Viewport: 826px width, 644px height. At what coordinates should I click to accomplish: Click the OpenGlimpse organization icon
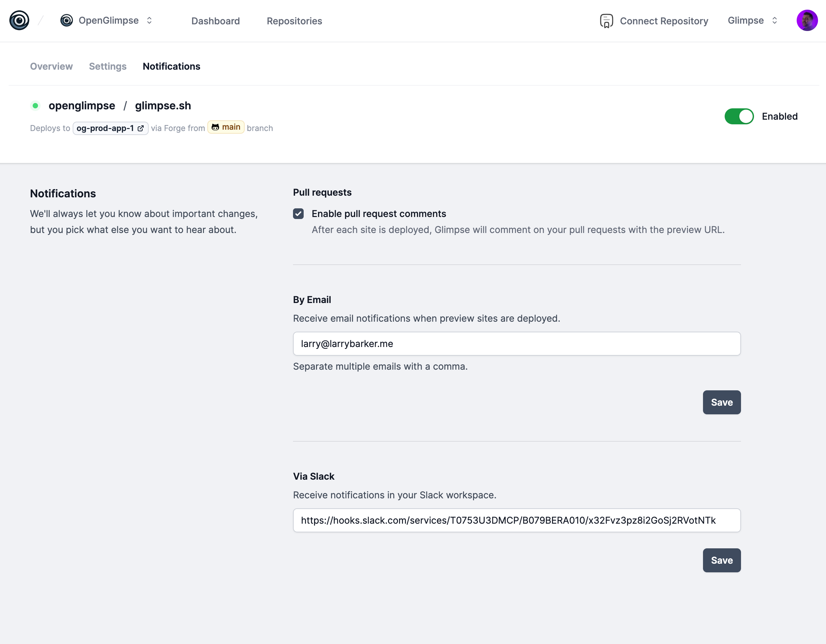tap(67, 20)
